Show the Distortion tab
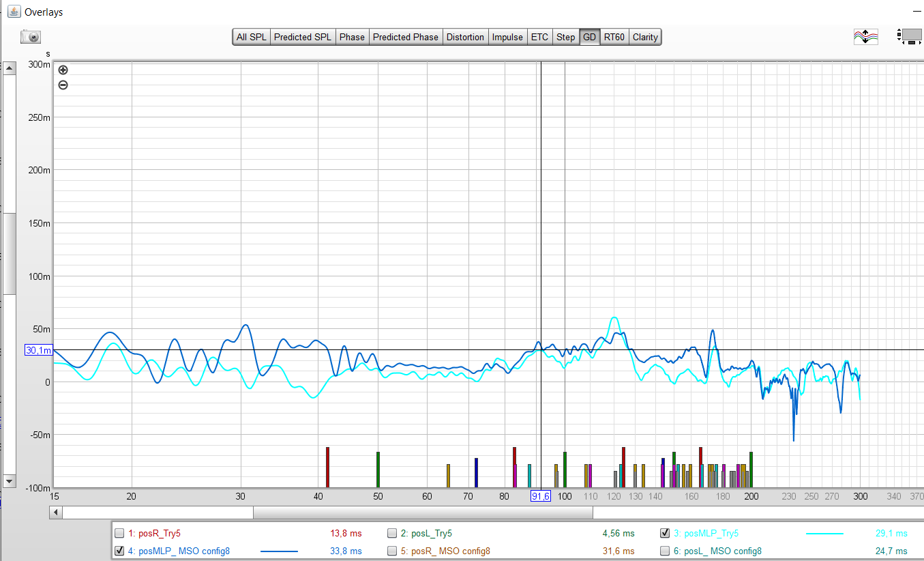The height and width of the screenshot is (561, 924). 465,37
